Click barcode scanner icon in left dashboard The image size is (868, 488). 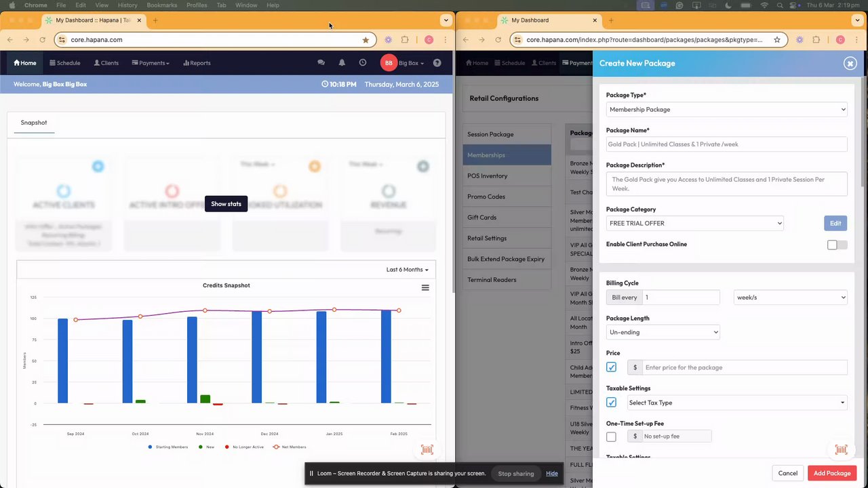click(427, 449)
